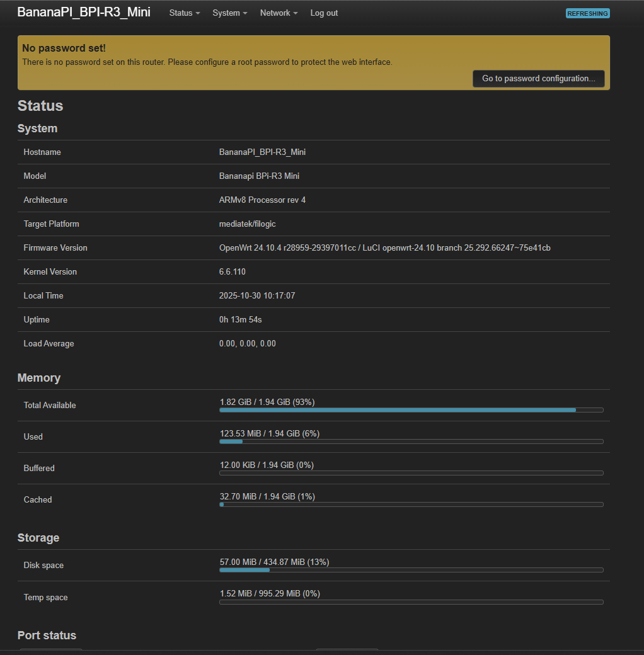
Task: Click the Disk space usage bar
Action: coord(411,570)
